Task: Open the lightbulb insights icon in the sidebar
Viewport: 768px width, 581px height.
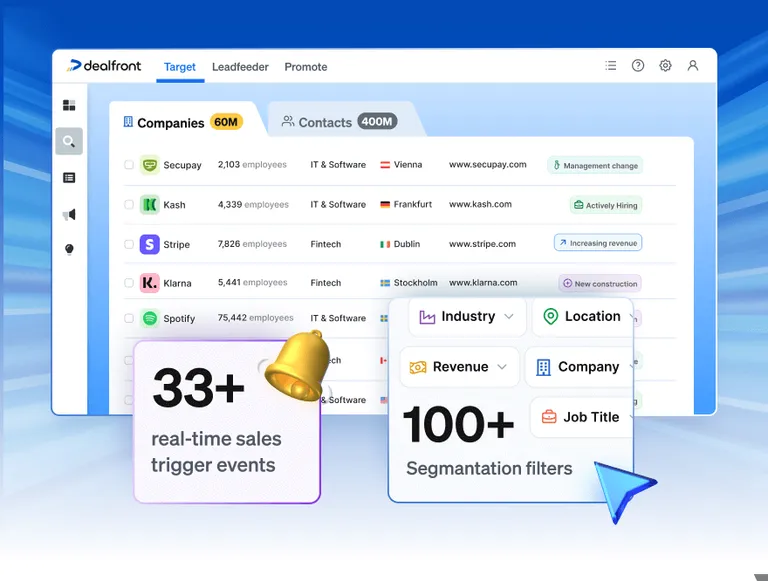Action: [x=69, y=249]
